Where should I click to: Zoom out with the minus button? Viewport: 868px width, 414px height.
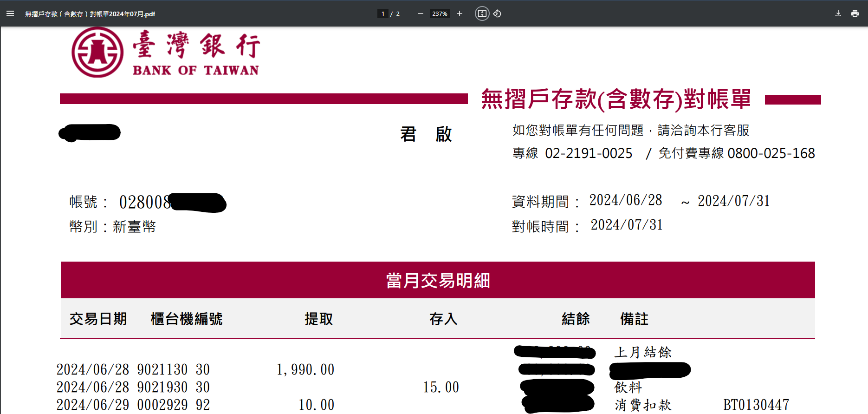[x=421, y=13]
